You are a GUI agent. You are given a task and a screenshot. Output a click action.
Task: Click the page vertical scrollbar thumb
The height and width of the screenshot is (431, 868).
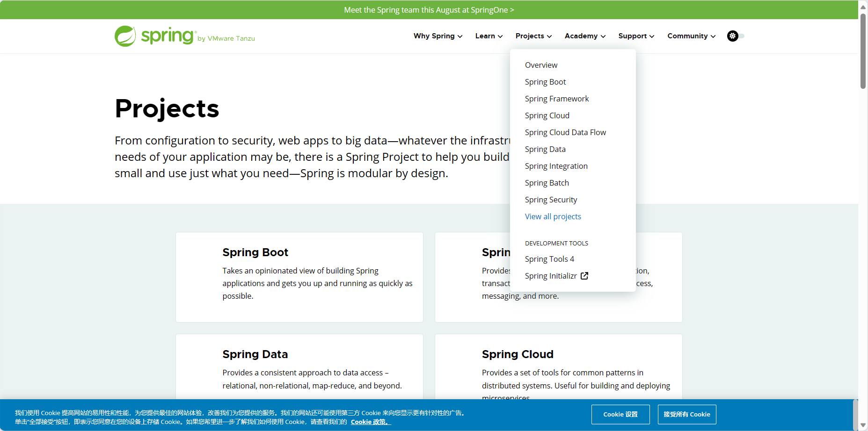pyautogui.click(x=863, y=50)
